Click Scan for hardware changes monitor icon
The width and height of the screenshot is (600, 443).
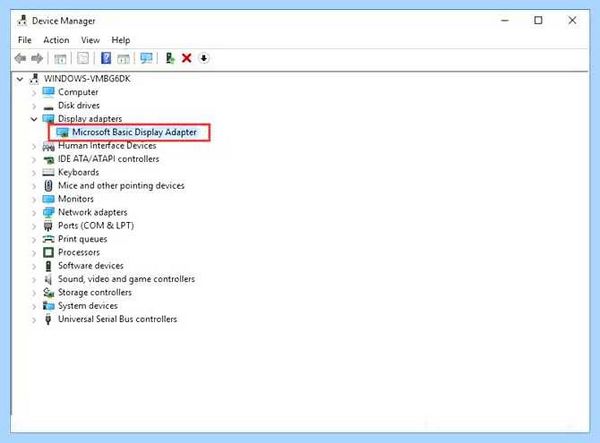coord(146,59)
